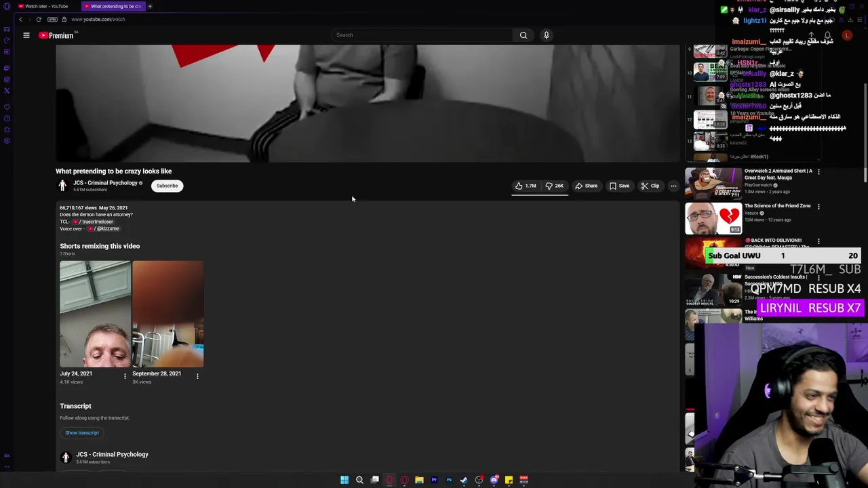The height and width of the screenshot is (488, 868).
Task: Open The Science of the Friend Zone title
Action: 778,206
